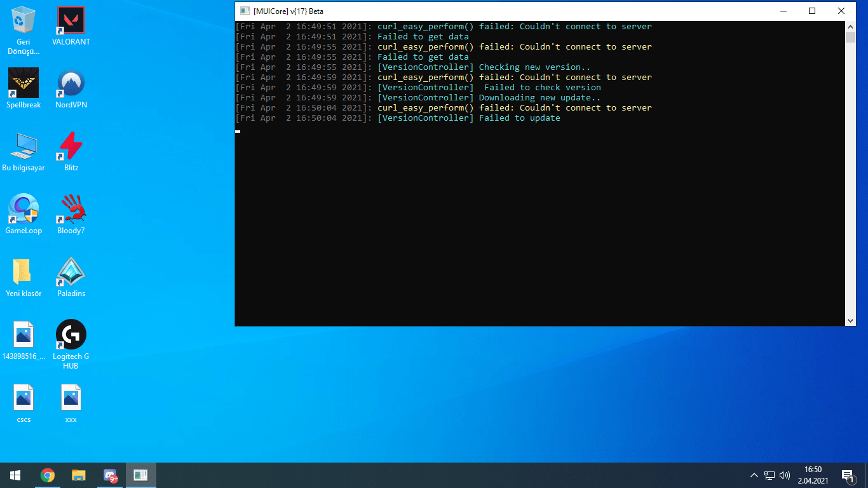Click the '[MUICore] v{17} Beta' title text
Screen dimensions: 868x488
pos(288,11)
